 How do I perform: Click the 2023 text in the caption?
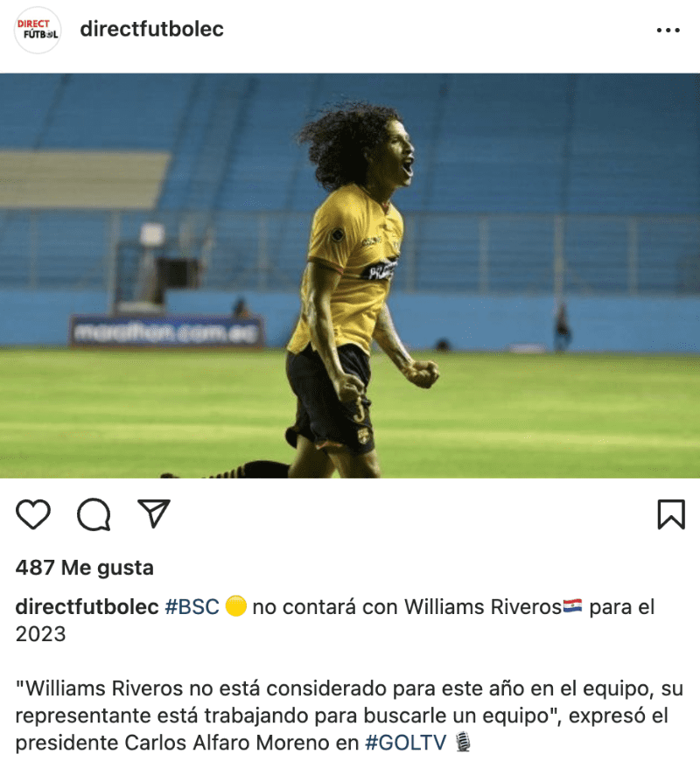(40, 634)
